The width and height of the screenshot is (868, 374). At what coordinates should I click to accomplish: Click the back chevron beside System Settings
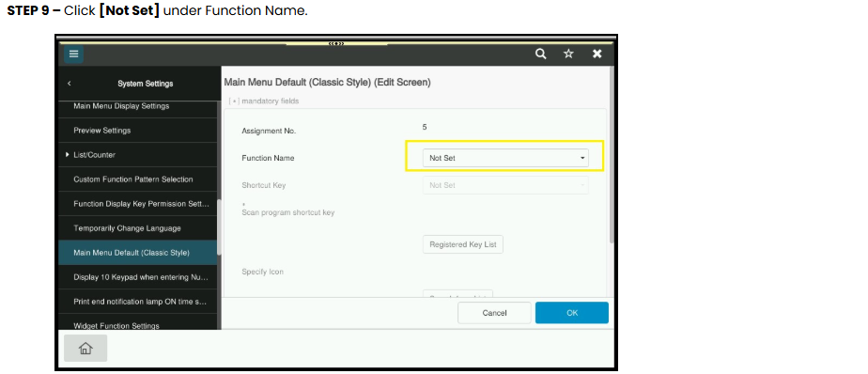70,84
